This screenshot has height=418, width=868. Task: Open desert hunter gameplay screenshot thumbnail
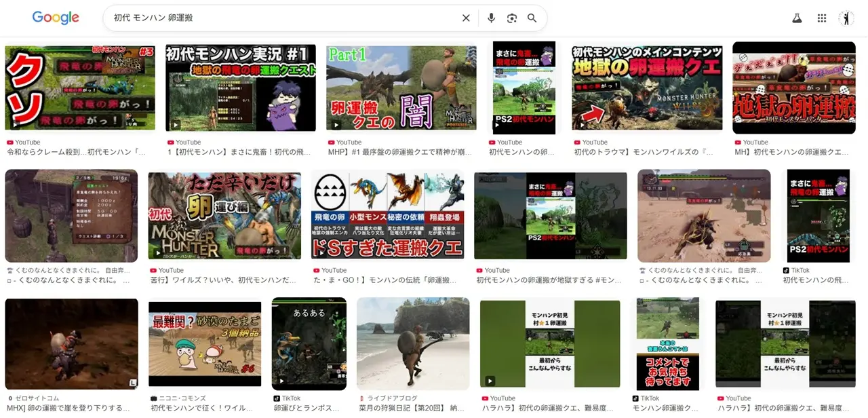tap(704, 216)
